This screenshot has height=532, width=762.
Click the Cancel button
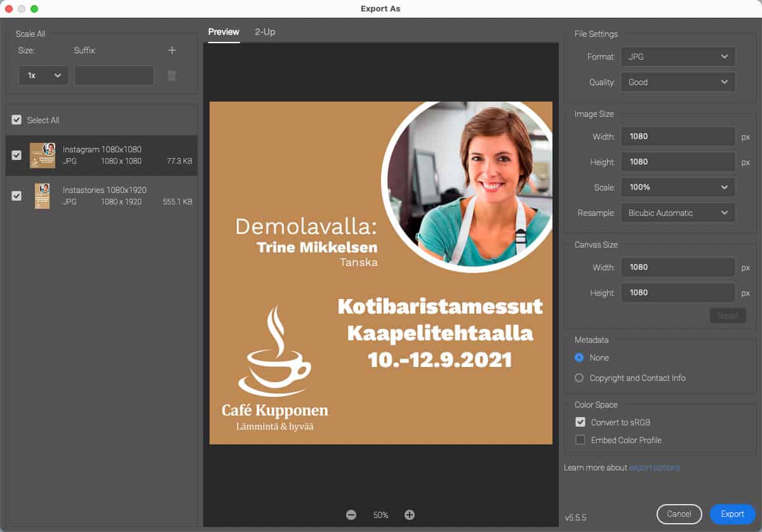point(679,514)
